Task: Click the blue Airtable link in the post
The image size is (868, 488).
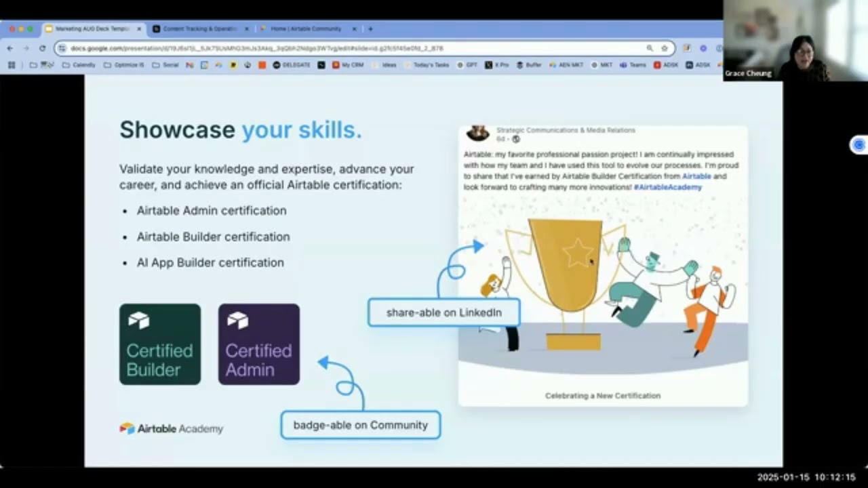Action: [x=696, y=176]
